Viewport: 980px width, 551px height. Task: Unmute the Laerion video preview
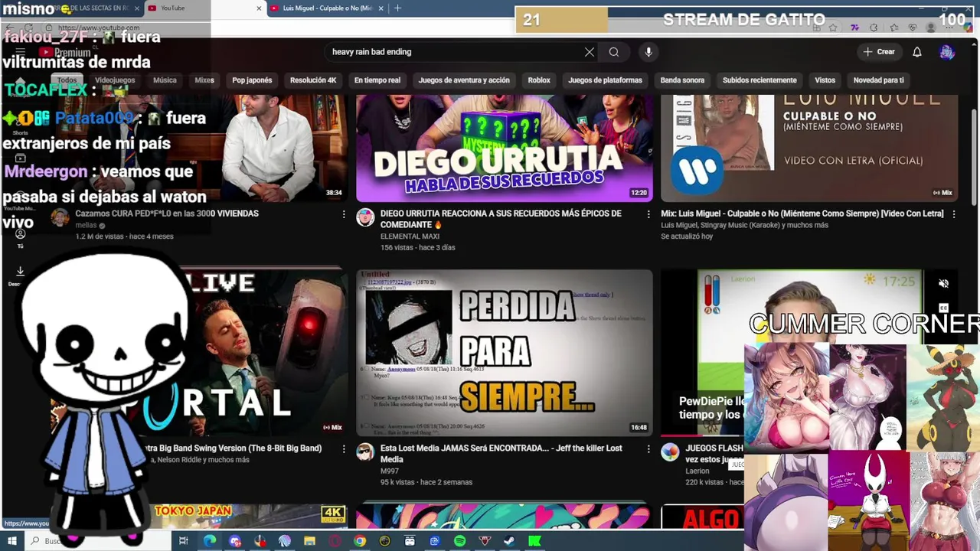(943, 283)
